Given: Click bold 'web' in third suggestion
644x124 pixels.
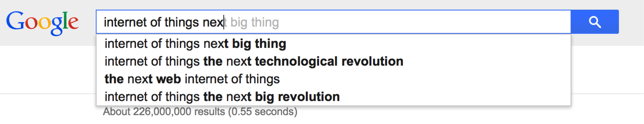Looking at the screenshot, I should coord(168,79).
